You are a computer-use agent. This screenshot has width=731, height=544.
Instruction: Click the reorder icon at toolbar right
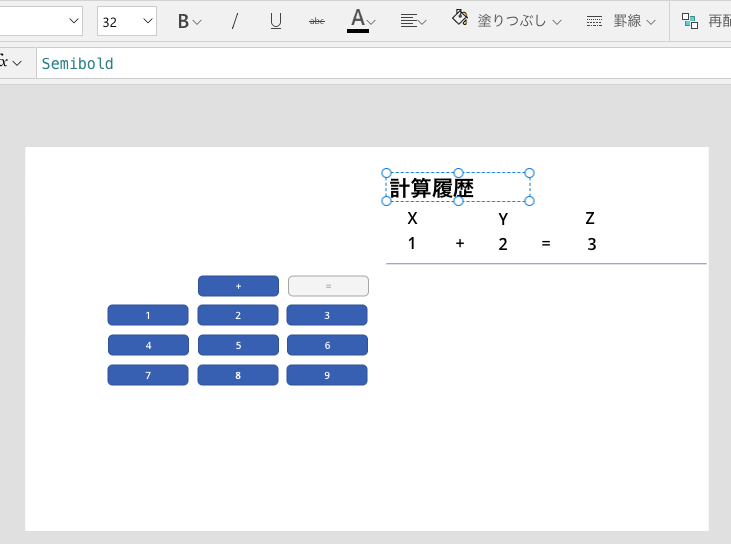click(x=690, y=21)
